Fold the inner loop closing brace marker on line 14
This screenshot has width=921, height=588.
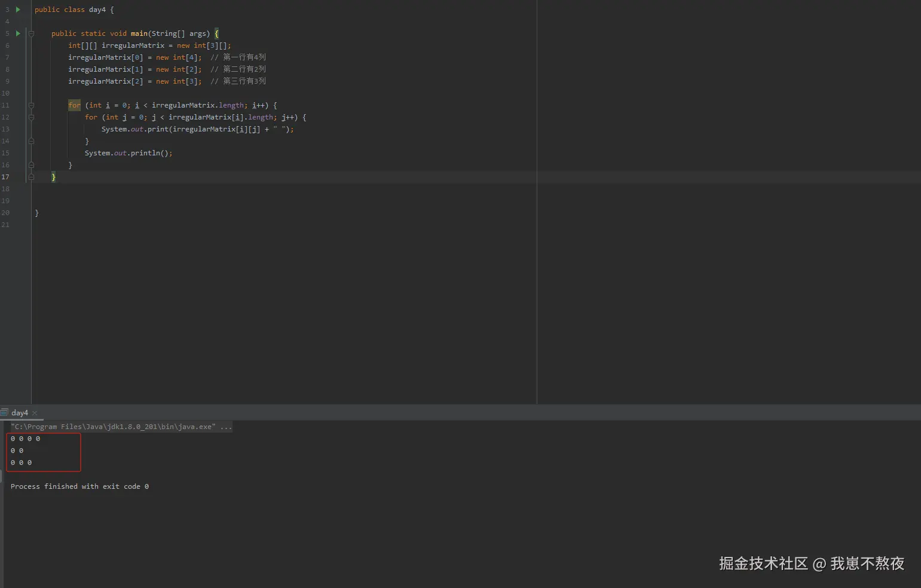coord(31,141)
